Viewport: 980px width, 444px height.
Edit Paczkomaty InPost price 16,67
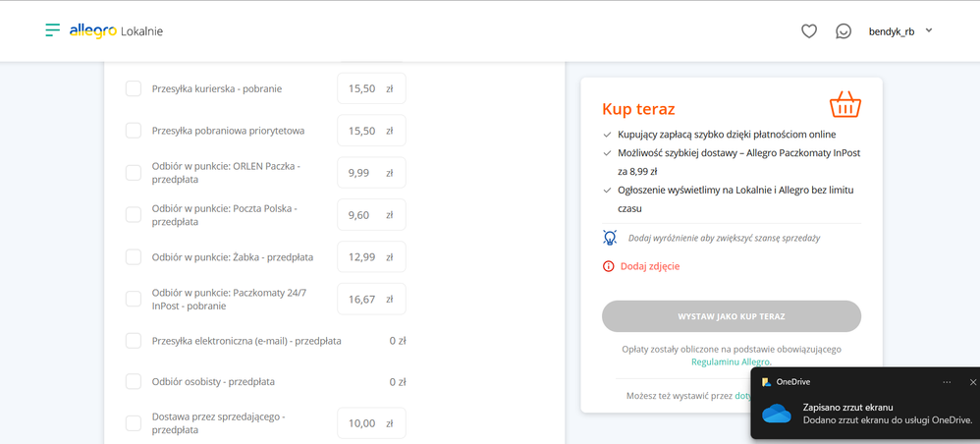(x=371, y=299)
